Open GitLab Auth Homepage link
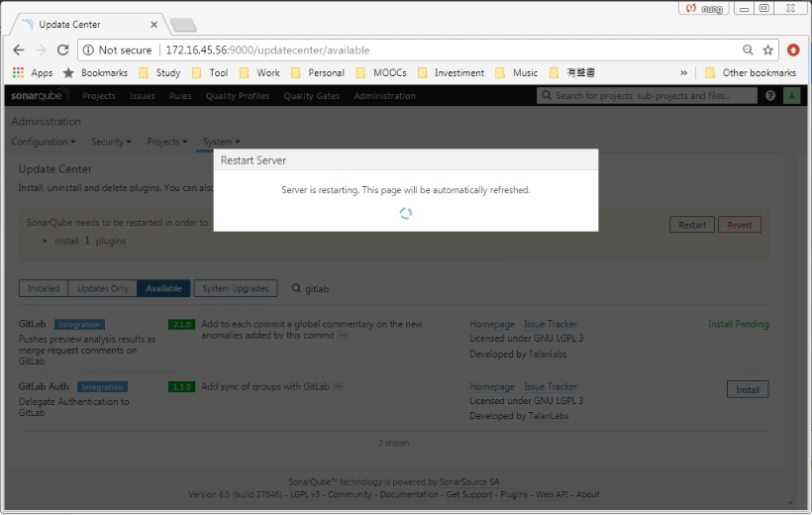Viewport: 812px width, 515px height. point(492,387)
